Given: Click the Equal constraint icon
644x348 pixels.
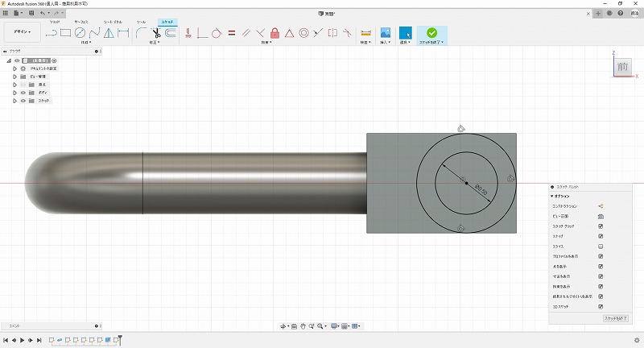Looking at the screenshot, I should [x=232, y=33].
